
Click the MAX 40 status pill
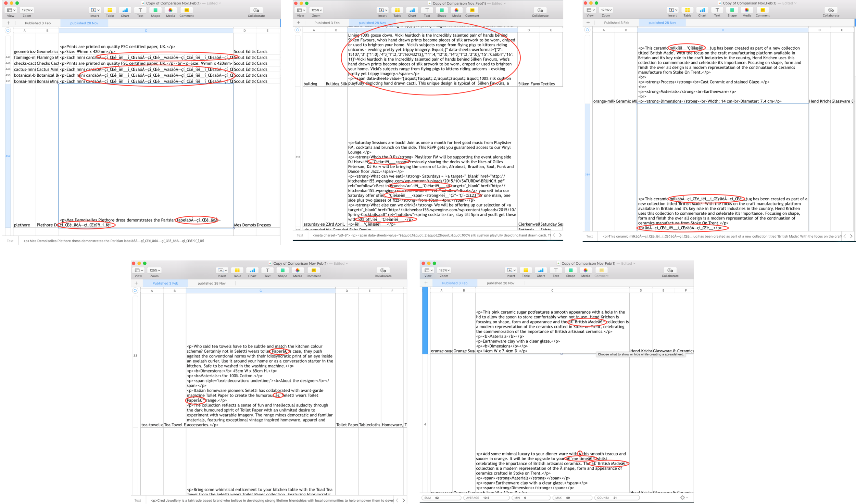(572, 498)
